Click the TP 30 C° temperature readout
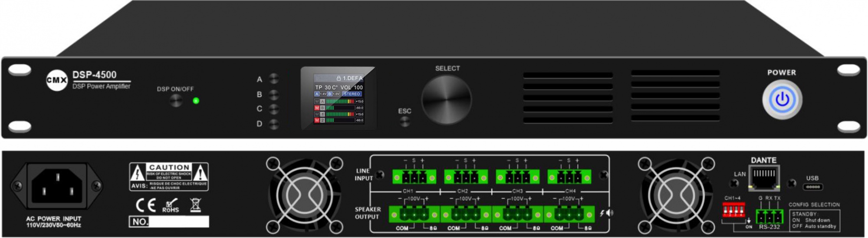 point(327,87)
